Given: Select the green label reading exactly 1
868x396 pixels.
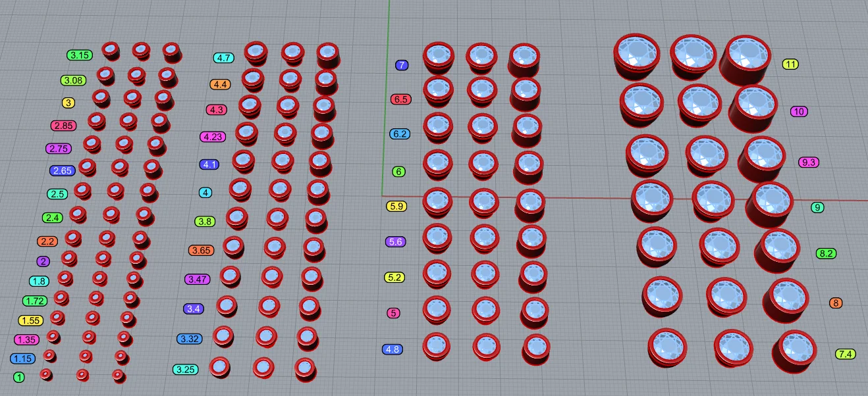Looking at the screenshot, I should pyautogui.click(x=19, y=378).
